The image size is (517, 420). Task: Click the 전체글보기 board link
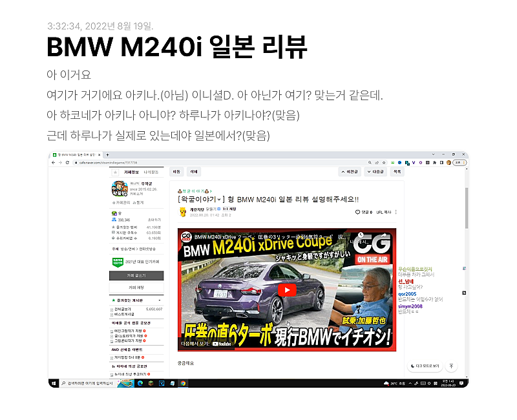click(123, 310)
